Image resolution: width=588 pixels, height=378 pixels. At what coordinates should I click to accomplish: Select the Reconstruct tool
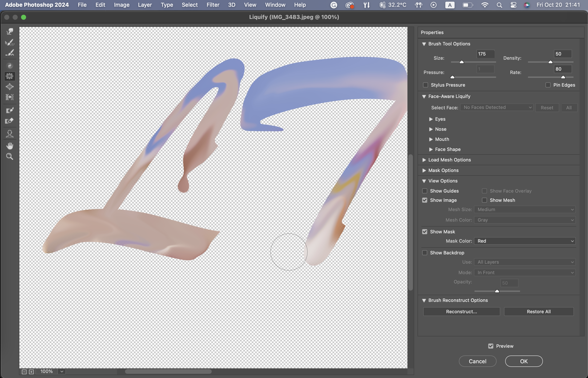coord(10,42)
